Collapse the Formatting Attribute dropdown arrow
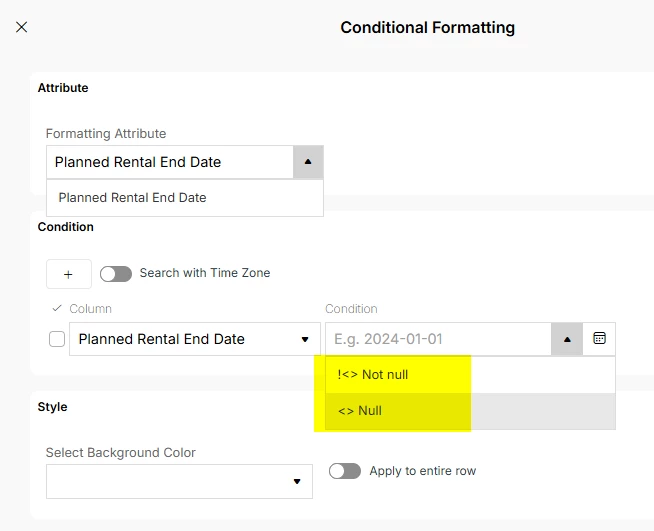Image resolution: width=654 pixels, height=531 pixels. (308, 162)
